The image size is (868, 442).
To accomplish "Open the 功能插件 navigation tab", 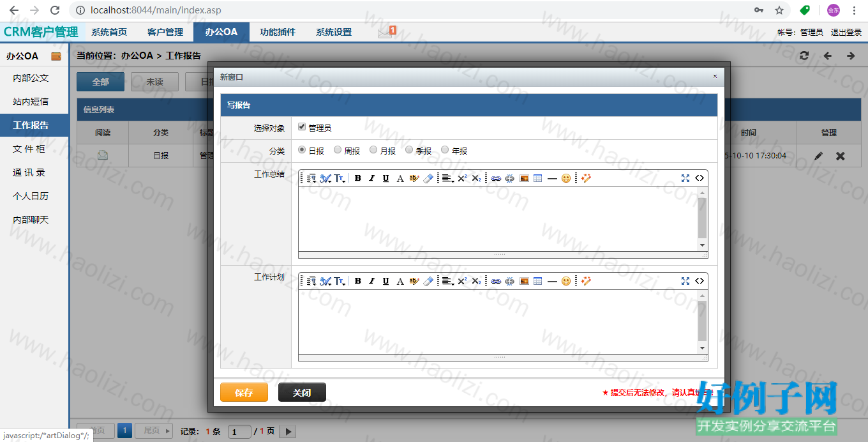I will pos(278,32).
